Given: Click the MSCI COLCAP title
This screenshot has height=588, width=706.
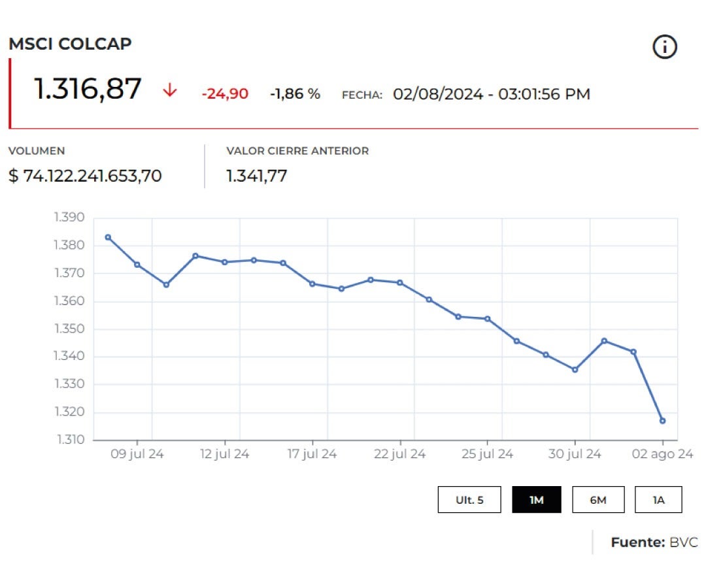Looking at the screenshot, I should click(x=70, y=44).
